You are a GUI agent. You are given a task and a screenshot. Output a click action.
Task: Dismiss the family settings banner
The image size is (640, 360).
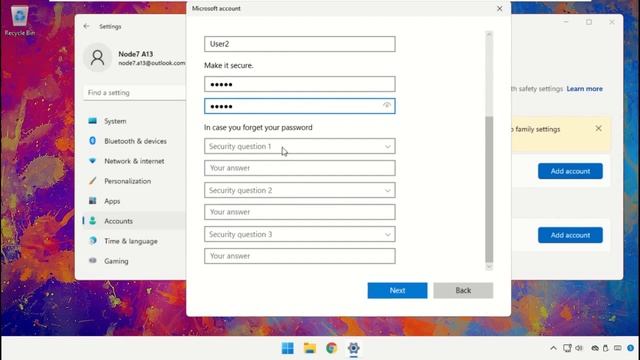pyautogui.click(x=598, y=129)
